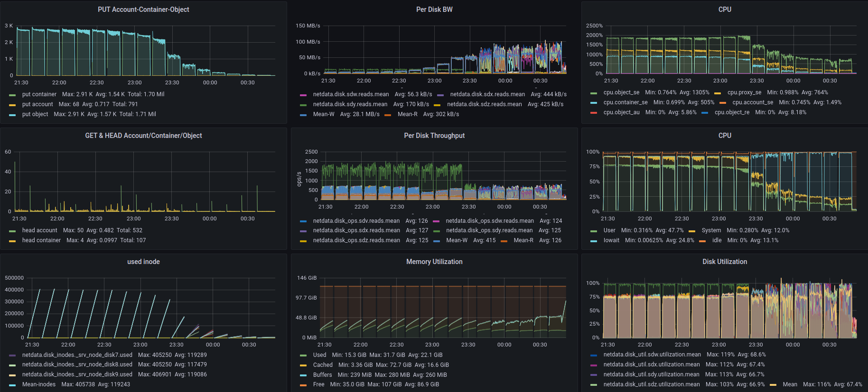The image size is (868, 392).
Task: Open the PUT Account-Container-Object panel title menu
Action: 143,9
